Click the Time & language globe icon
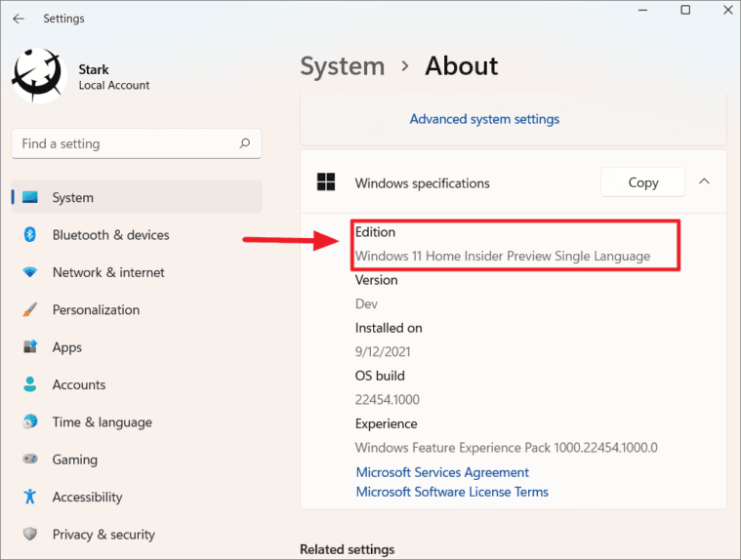 pyautogui.click(x=29, y=421)
